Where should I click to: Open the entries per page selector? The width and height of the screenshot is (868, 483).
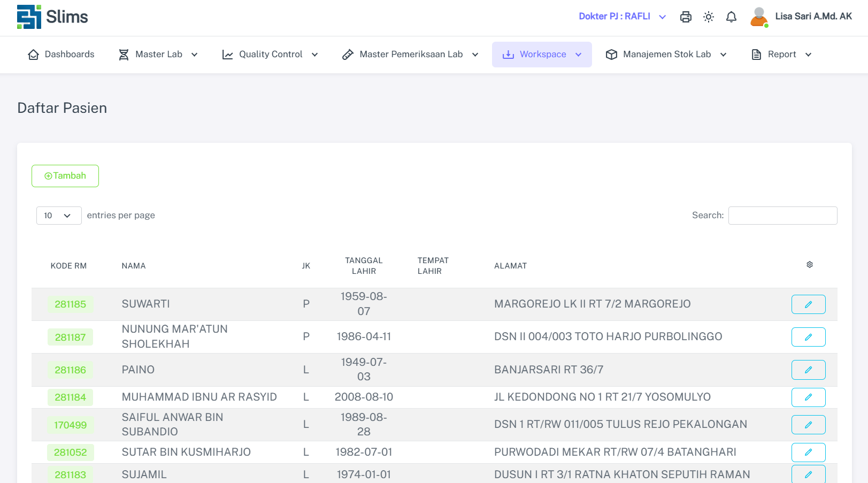(58, 216)
